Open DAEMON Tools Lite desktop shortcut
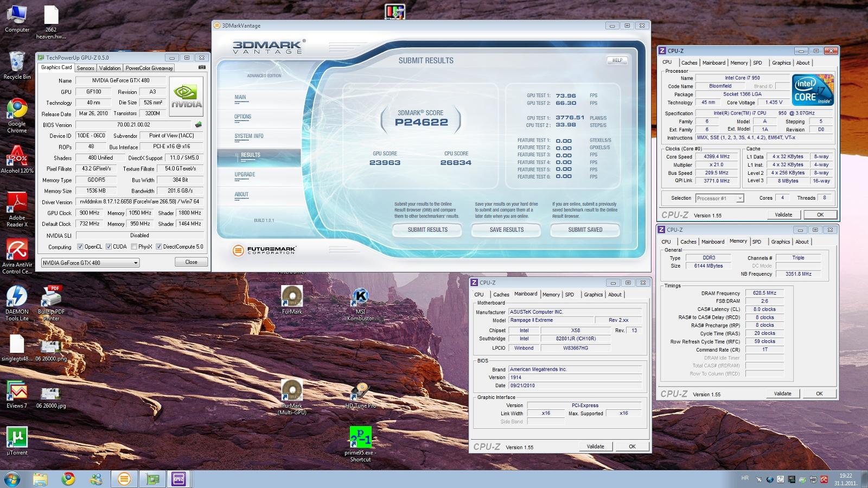 [x=17, y=303]
